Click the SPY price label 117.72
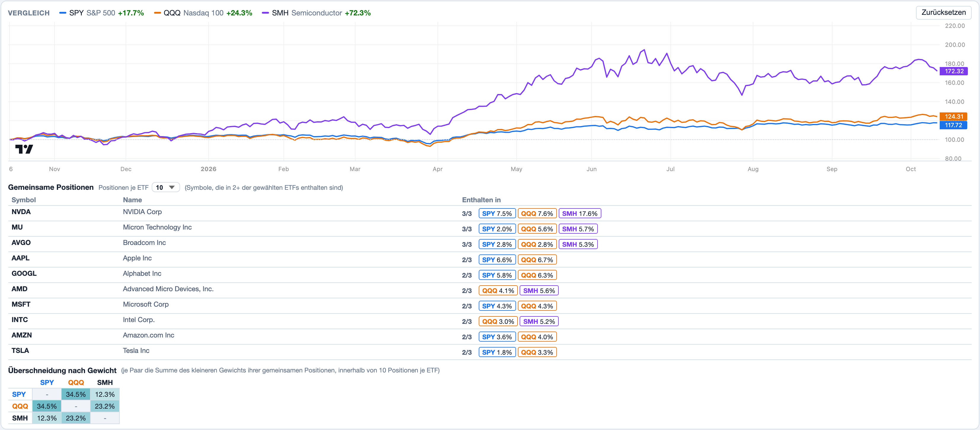This screenshot has height=430, width=980. 954,125
